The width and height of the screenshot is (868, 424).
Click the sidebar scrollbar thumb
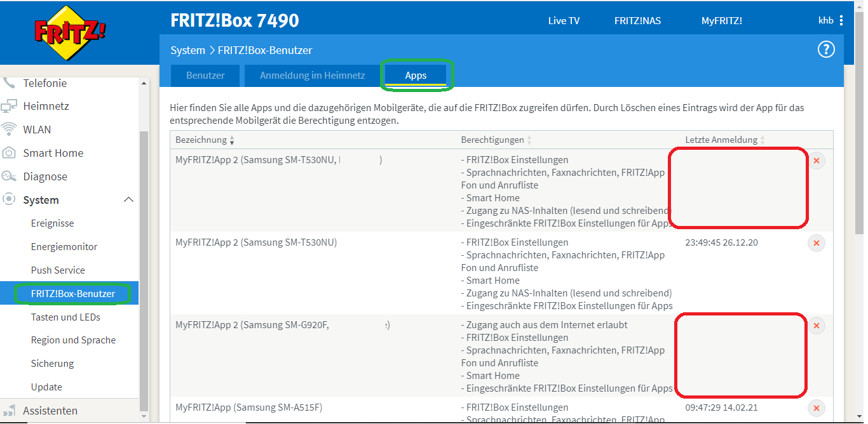[144, 270]
